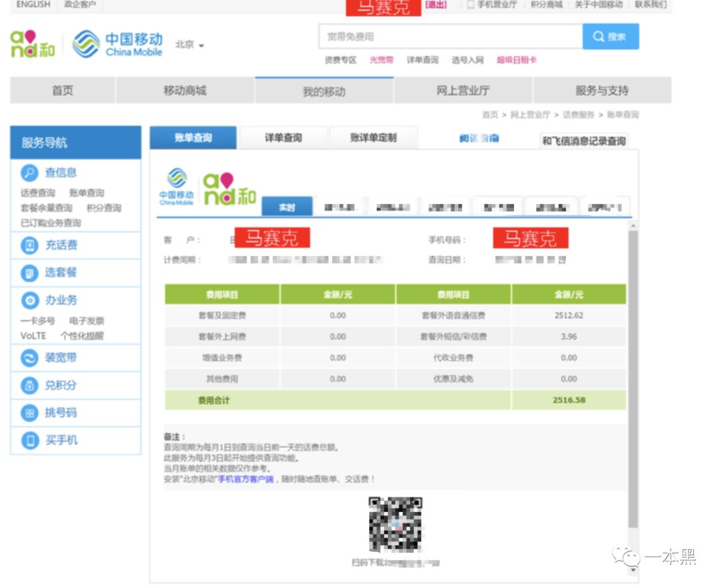This screenshot has height=588, width=720.
Task: Click the scrollbar down arrow
Action: (x=633, y=569)
